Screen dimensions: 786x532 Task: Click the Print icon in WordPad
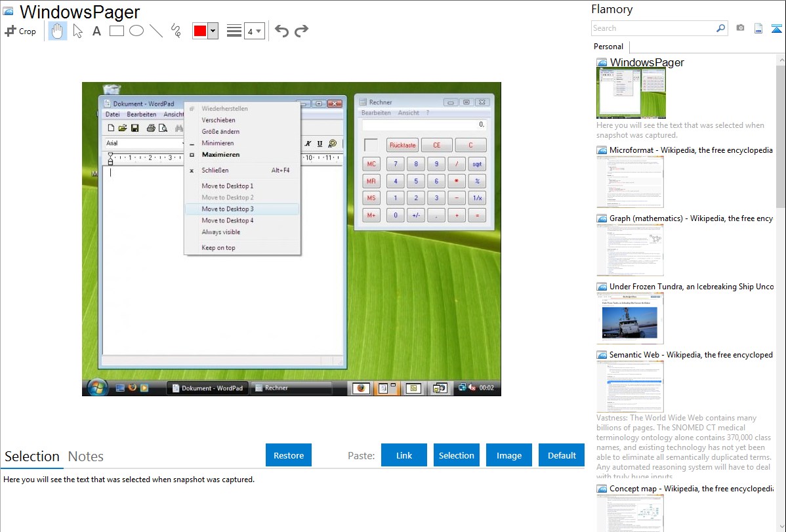click(x=150, y=129)
